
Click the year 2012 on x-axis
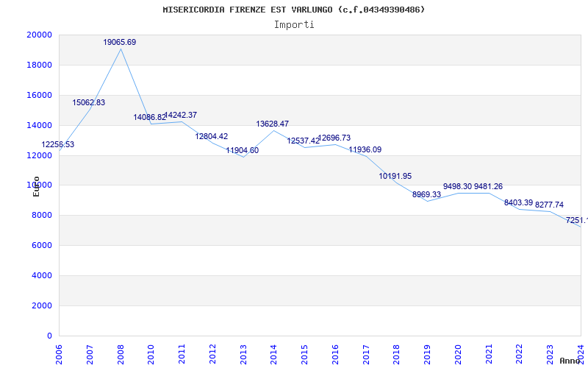212,355
